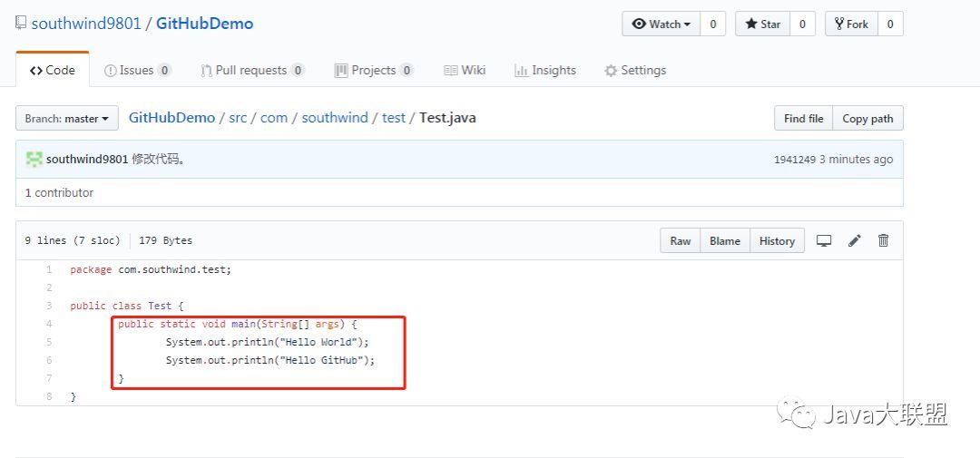Switch to the Insights tab
The width and height of the screenshot is (980, 458).
pos(545,70)
